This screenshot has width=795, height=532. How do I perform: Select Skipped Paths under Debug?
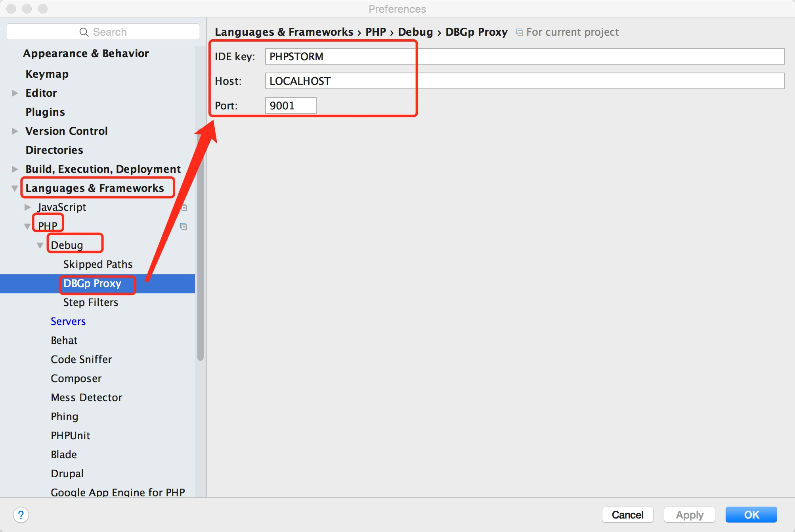pyautogui.click(x=98, y=264)
